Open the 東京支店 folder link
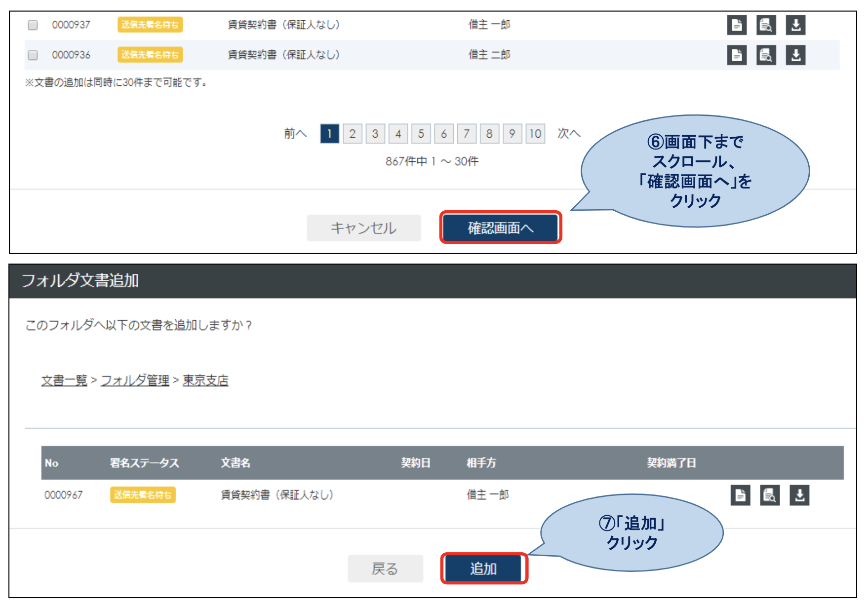The width and height of the screenshot is (868, 606). click(205, 380)
